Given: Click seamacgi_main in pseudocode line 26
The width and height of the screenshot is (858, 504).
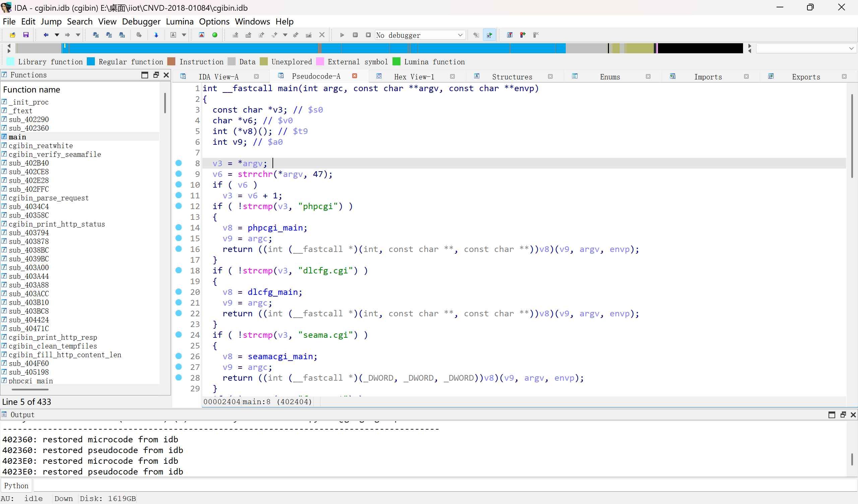Looking at the screenshot, I should point(280,356).
